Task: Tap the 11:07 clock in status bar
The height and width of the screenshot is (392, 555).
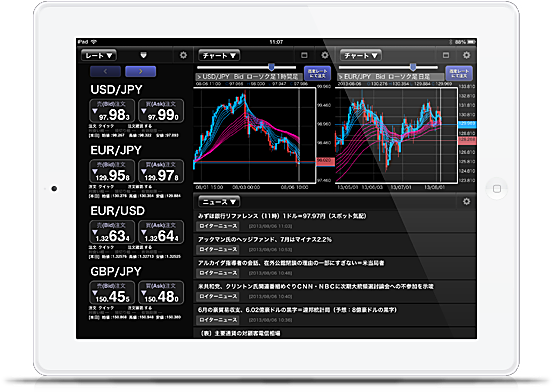Action: click(276, 42)
